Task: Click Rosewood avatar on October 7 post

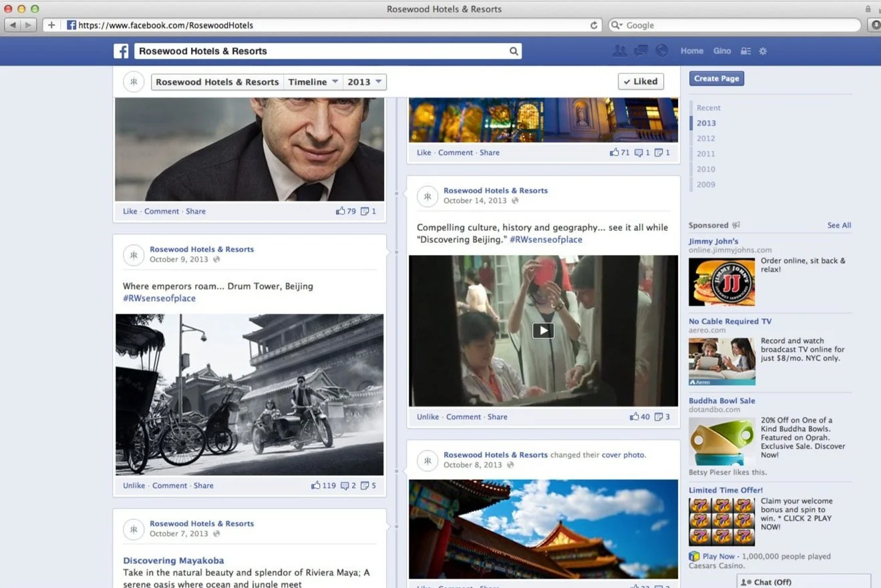Action: 134,529
